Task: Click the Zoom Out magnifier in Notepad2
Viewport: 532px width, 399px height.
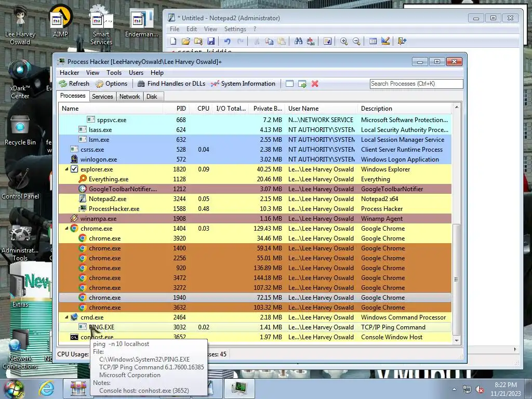Action: [356, 42]
